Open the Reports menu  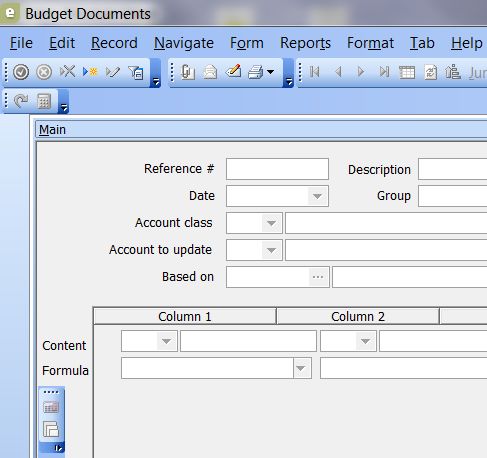point(305,43)
